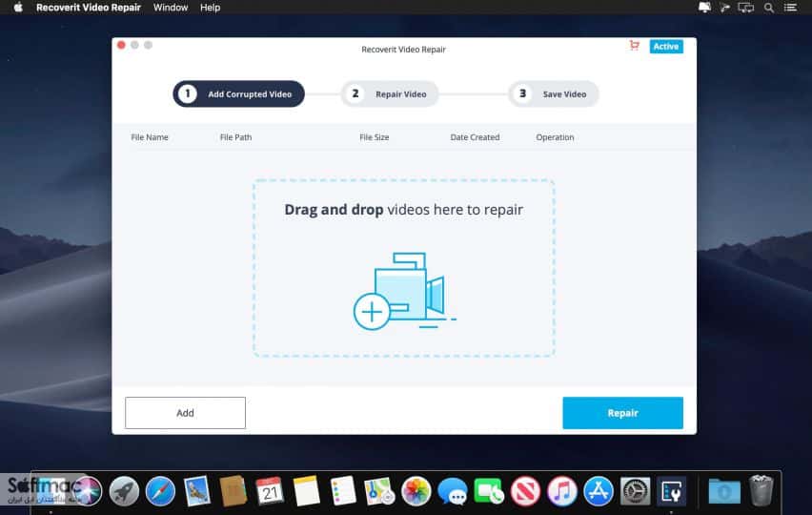Open FaceTime from the Dock

point(489,490)
